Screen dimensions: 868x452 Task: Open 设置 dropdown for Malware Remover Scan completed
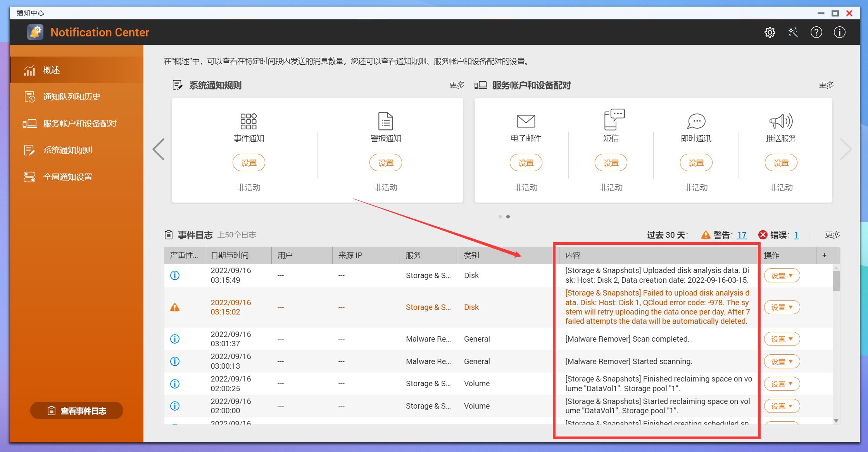(782, 339)
